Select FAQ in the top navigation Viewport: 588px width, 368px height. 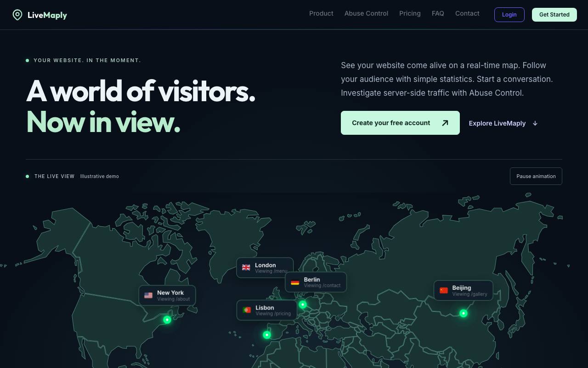coord(438,13)
